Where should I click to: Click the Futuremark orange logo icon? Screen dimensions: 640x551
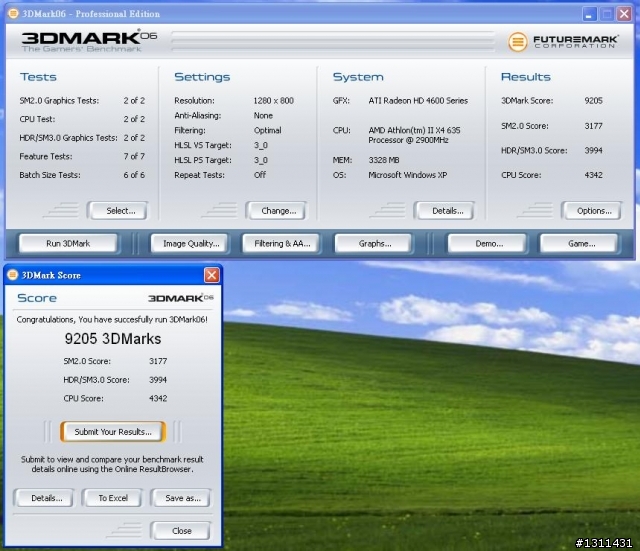point(518,42)
